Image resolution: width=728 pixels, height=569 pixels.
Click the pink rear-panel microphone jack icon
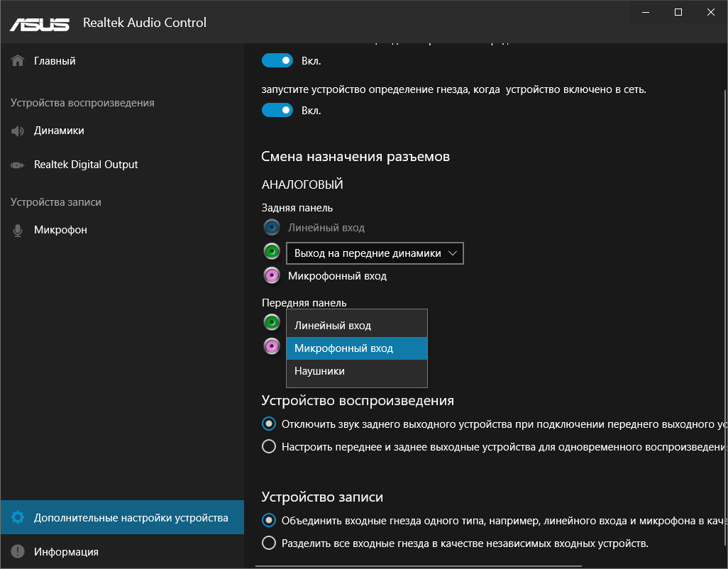(271, 275)
